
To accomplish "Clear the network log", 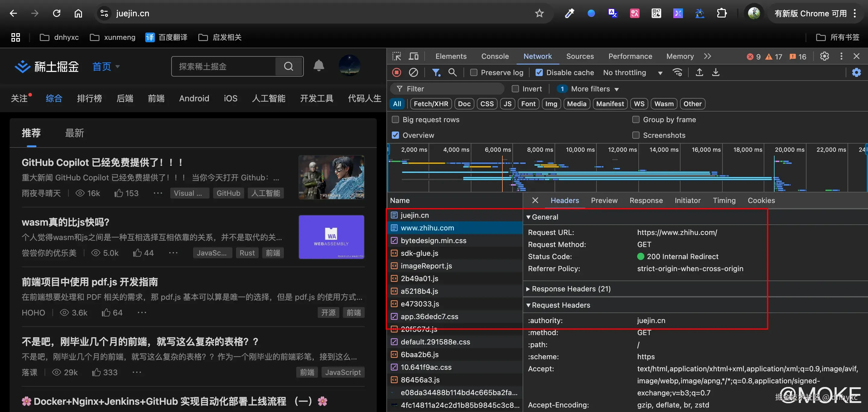I will coord(414,72).
